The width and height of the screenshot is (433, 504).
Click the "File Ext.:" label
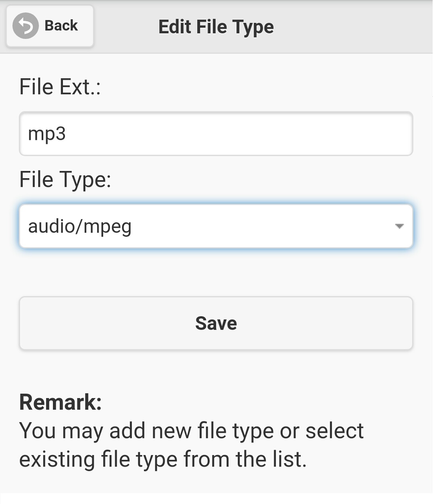60,87
